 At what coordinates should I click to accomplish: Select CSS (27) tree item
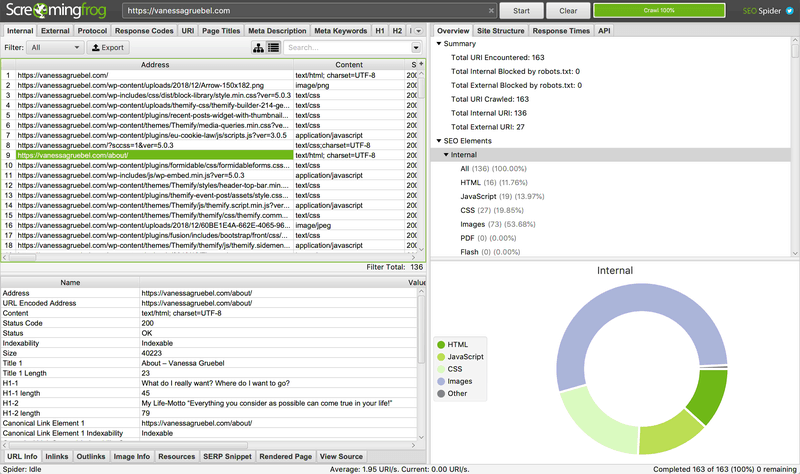(492, 210)
